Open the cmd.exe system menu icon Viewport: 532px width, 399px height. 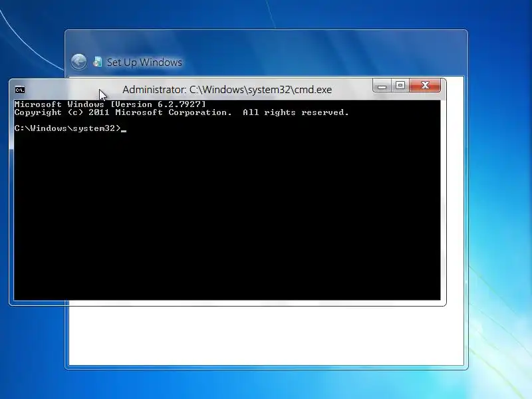(x=20, y=90)
